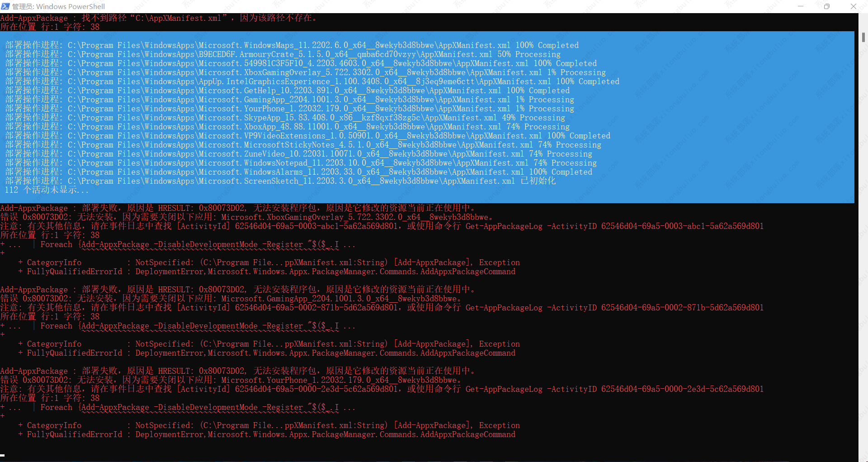Click the PowerShell icon in title bar
The image size is (868, 462).
(5, 6)
